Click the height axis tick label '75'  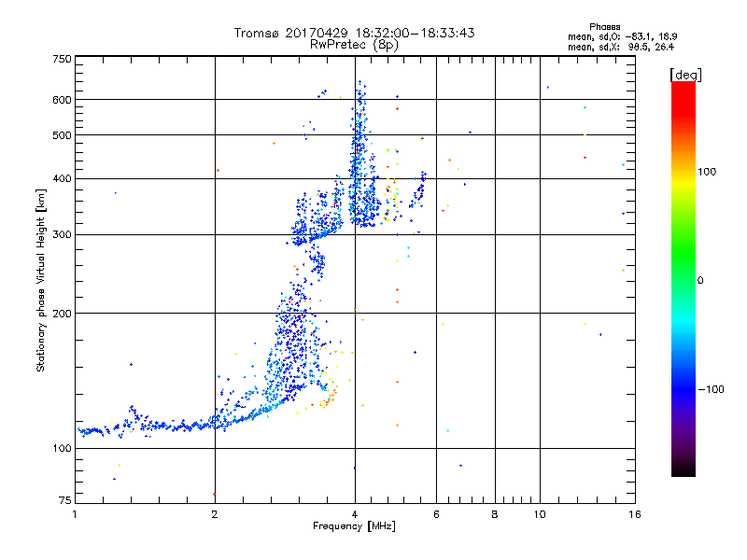[x=65, y=500]
